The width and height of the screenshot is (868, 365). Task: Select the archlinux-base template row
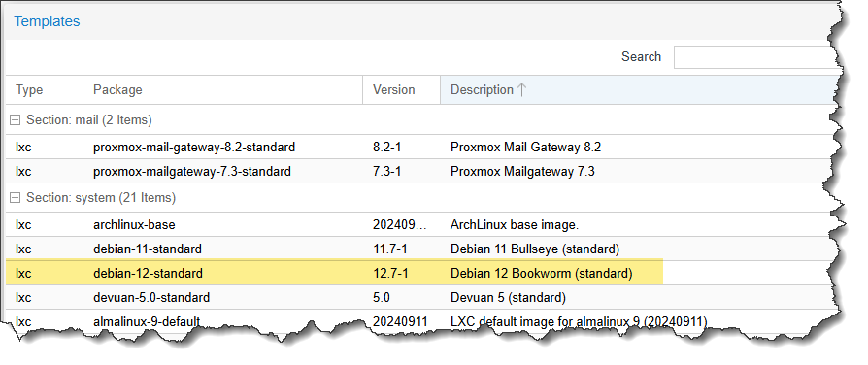click(x=420, y=225)
